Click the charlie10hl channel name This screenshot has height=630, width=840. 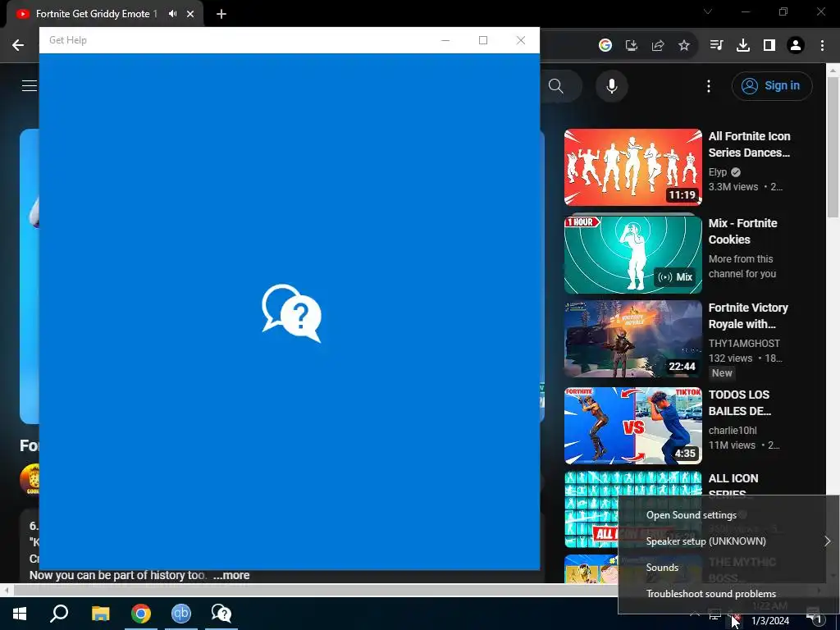(x=733, y=430)
